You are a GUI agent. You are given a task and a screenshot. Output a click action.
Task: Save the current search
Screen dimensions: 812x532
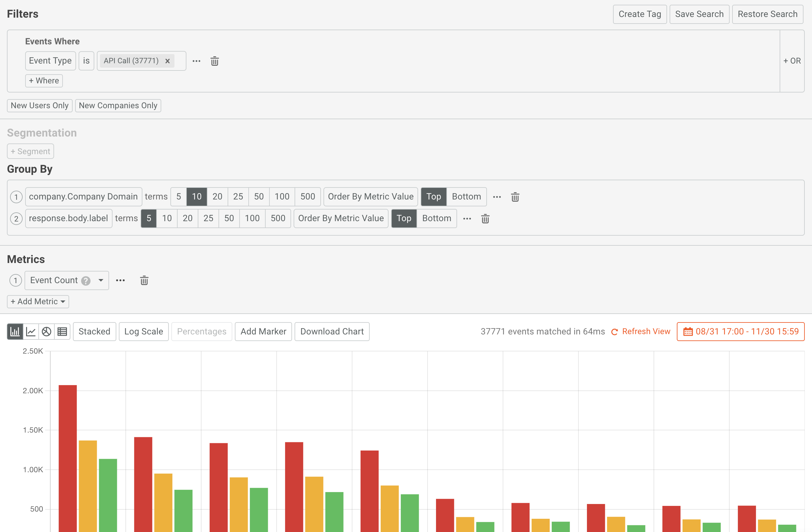pyautogui.click(x=699, y=14)
